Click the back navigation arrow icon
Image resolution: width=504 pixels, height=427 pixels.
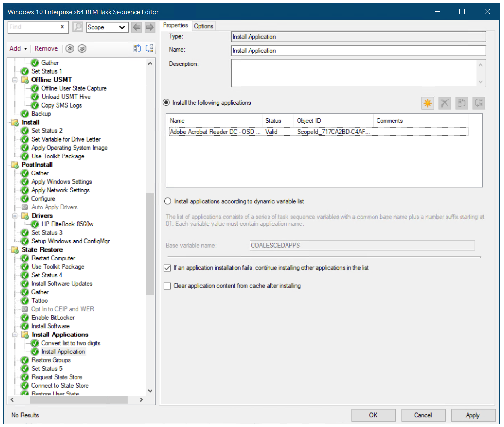click(x=136, y=27)
